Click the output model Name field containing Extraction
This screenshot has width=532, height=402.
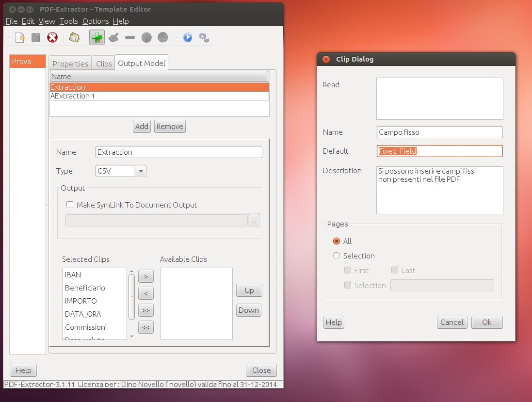179,152
